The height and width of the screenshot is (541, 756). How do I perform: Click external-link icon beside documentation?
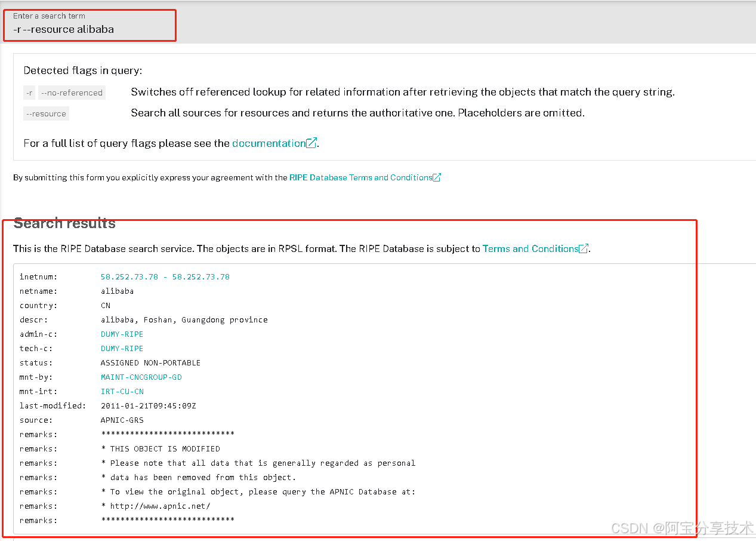click(311, 143)
